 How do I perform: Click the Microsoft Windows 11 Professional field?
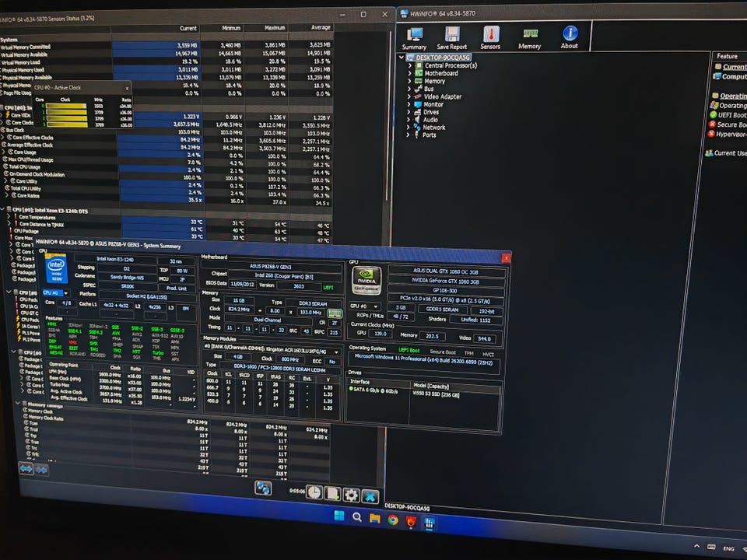(x=423, y=361)
